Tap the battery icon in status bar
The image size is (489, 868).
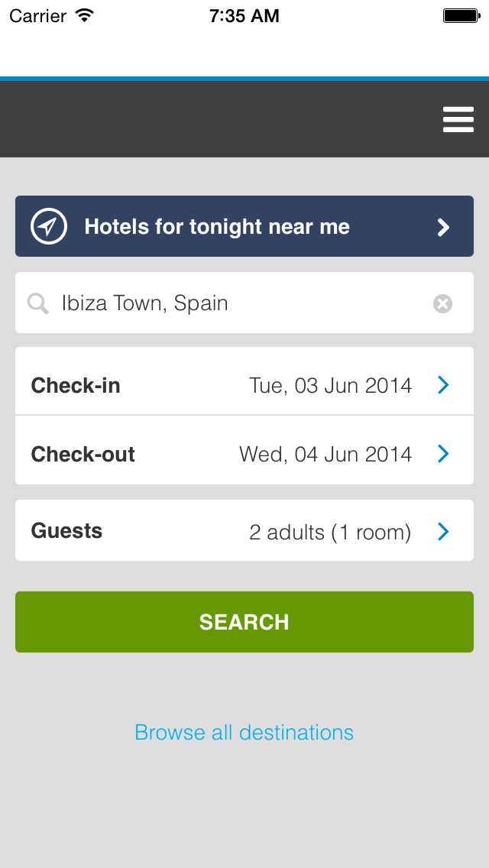[x=461, y=16]
